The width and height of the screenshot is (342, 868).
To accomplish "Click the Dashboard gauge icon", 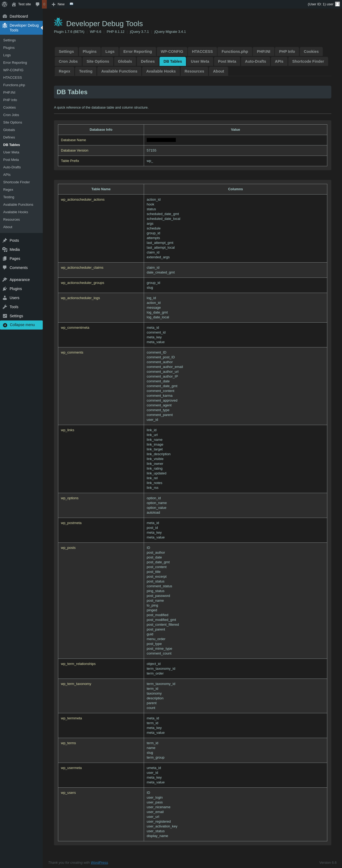I will (5, 16).
